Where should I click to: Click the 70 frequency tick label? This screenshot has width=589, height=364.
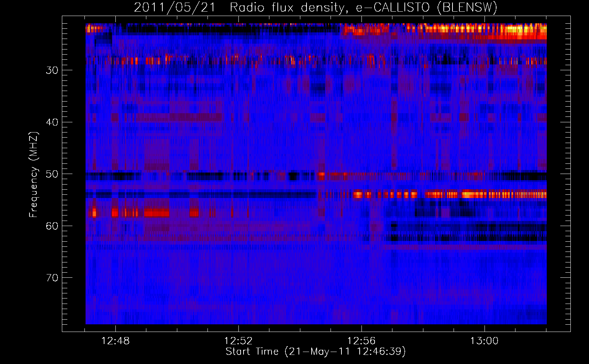tap(52, 278)
